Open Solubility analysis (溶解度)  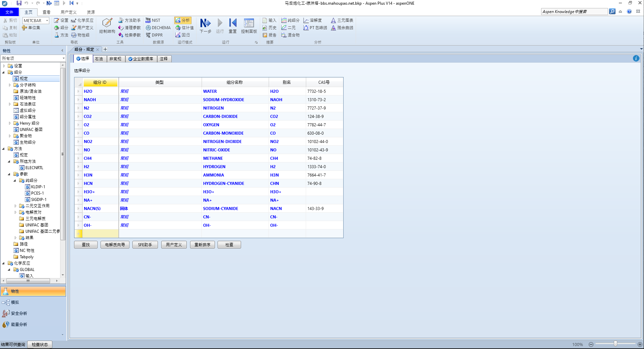point(312,20)
